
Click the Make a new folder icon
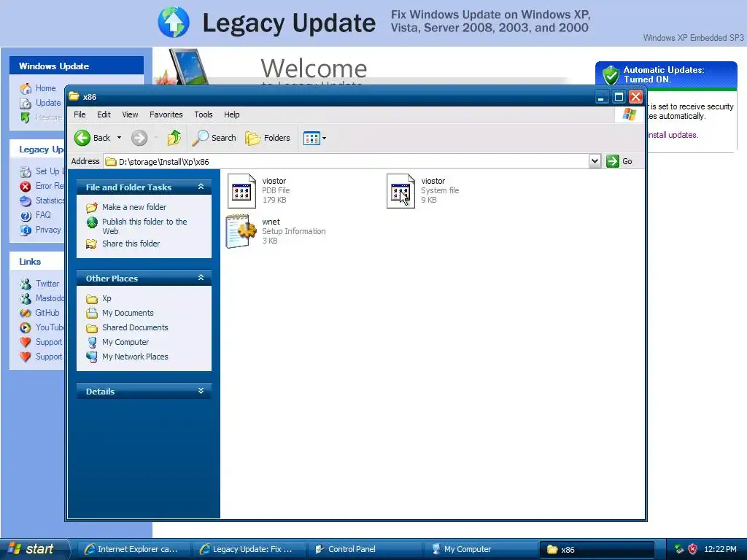(91, 208)
